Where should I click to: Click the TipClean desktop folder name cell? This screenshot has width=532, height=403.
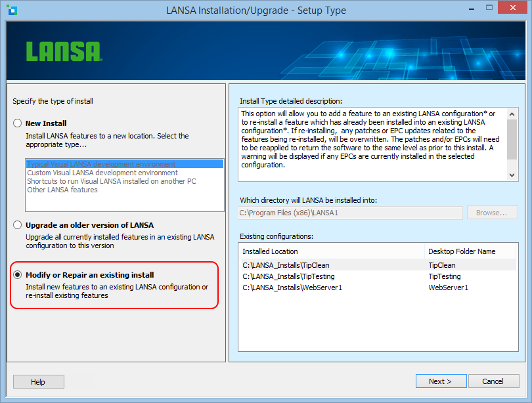click(442, 265)
